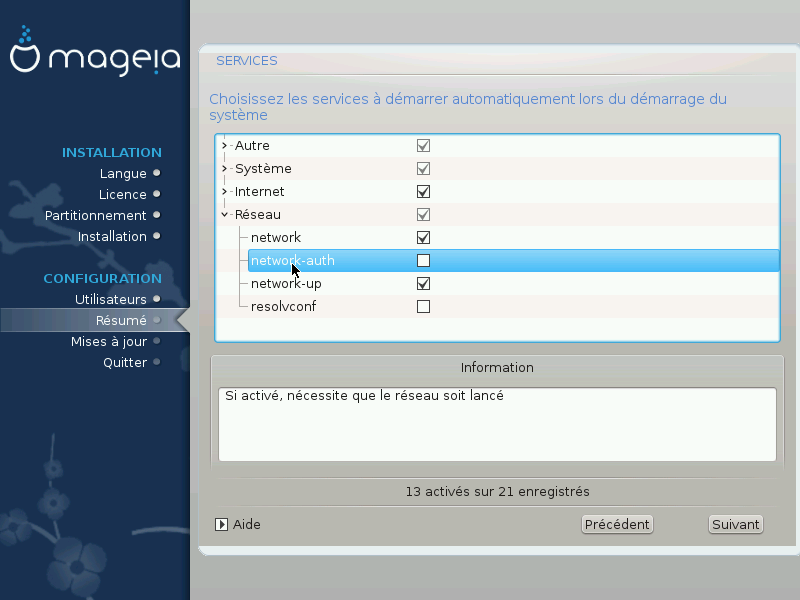Uncheck the Internet services checkbox
The width and height of the screenshot is (800, 600).
(423, 192)
